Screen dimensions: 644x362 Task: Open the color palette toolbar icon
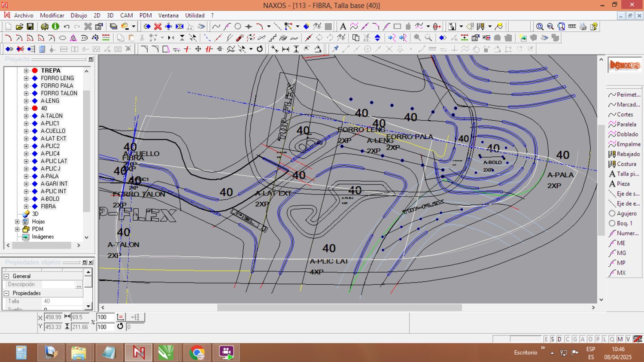(125, 27)
